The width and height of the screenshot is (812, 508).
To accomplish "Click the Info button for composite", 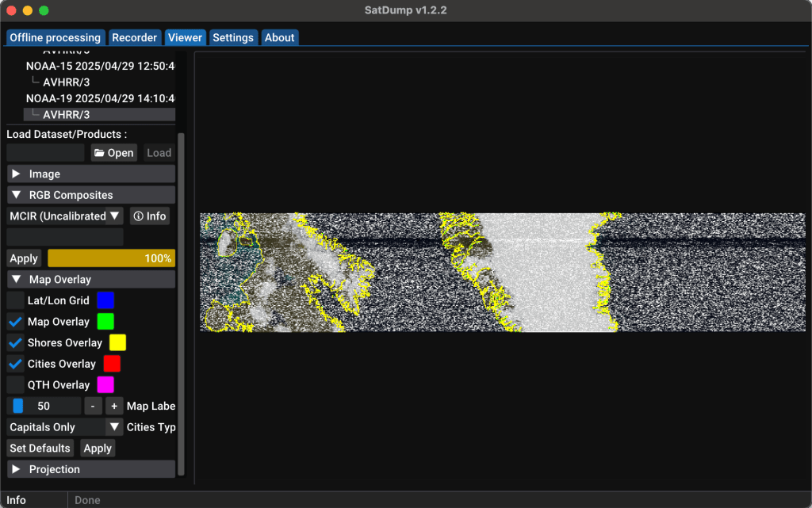I will pos(149,216).
